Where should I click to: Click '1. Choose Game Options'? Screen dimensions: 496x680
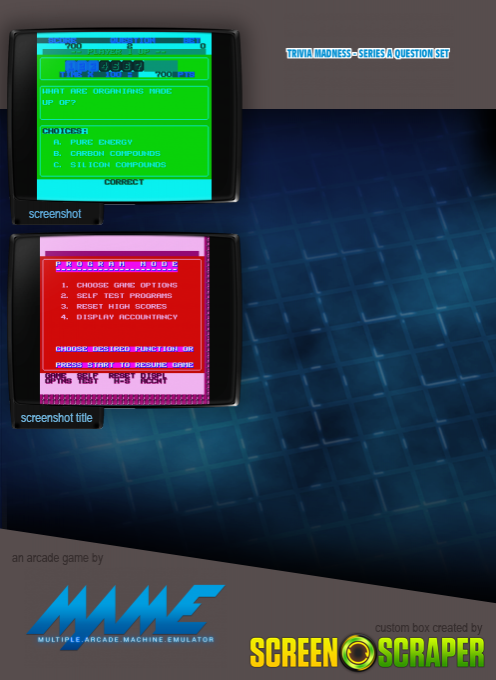pyautogui.click(x=119, y=285)
